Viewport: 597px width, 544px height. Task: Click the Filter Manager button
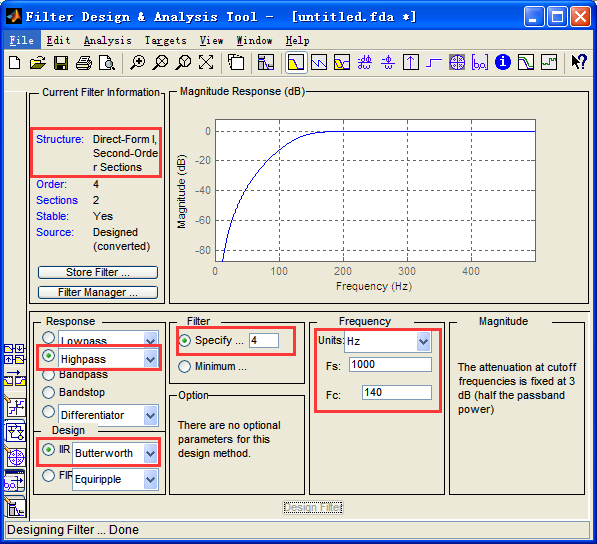(98, 292)
